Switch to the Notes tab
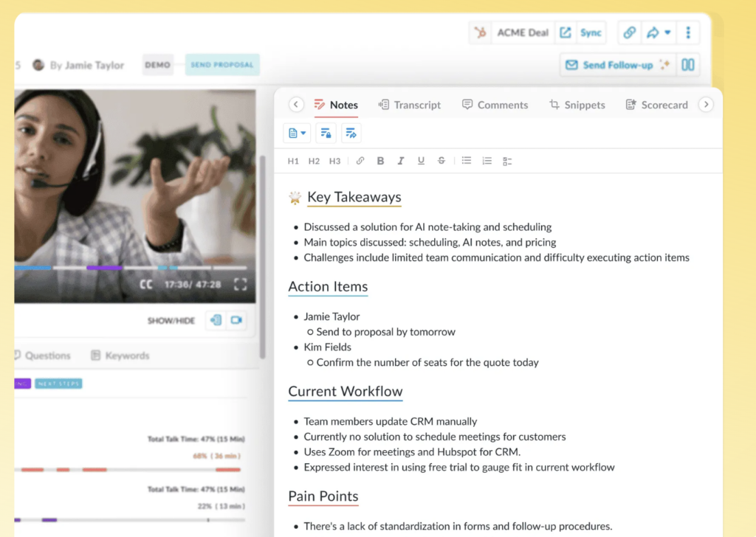Viewport: 756px width, 537px height. pos(336,105)
